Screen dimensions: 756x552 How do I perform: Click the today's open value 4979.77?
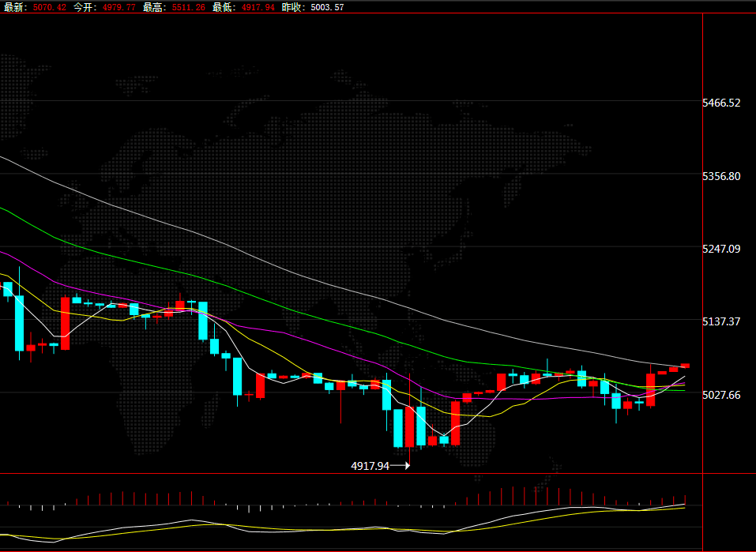119,7
